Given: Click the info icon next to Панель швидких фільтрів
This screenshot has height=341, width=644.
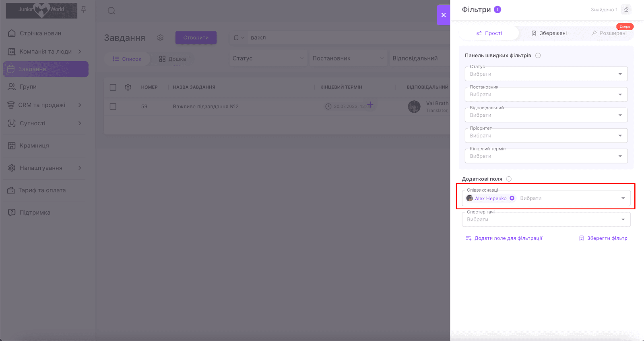Looking at the screenshot, I should tap(538, 56).
